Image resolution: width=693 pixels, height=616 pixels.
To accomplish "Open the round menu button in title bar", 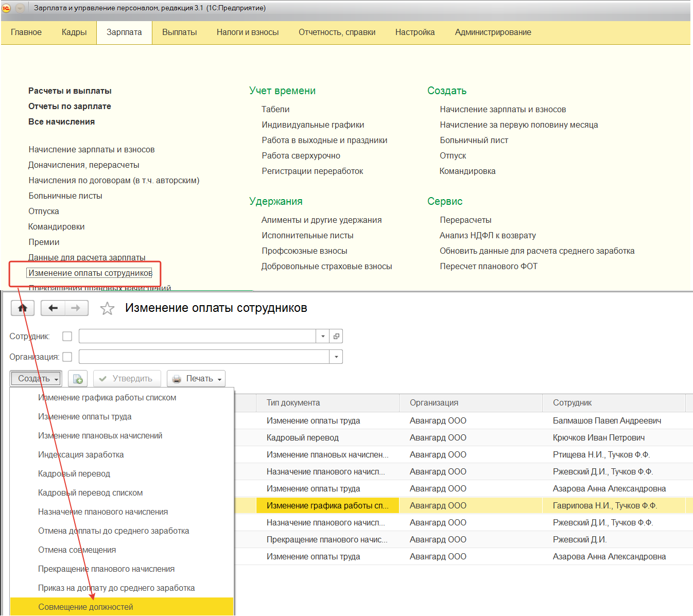I will [x=20, y=8].
